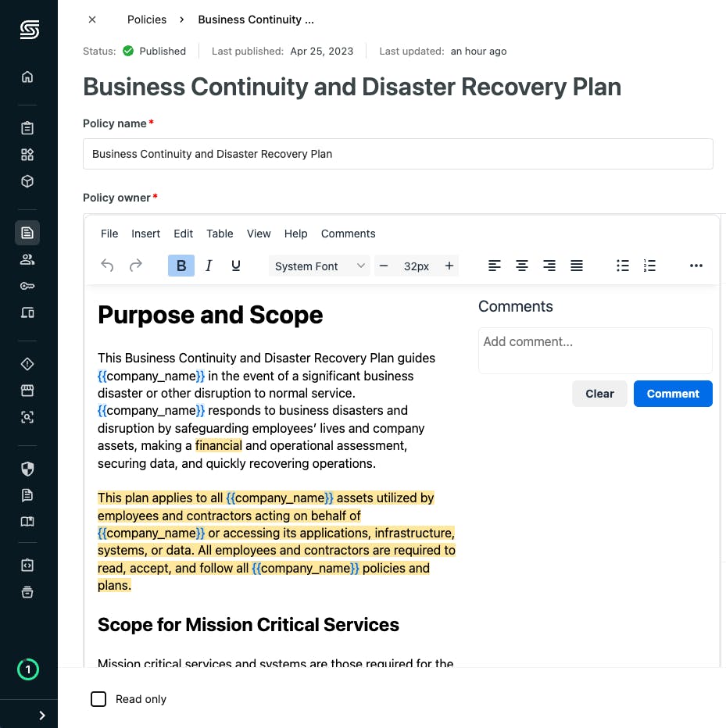Select the Policies document icon in sidebar
The image size is (726, 728).
(27, 233)
